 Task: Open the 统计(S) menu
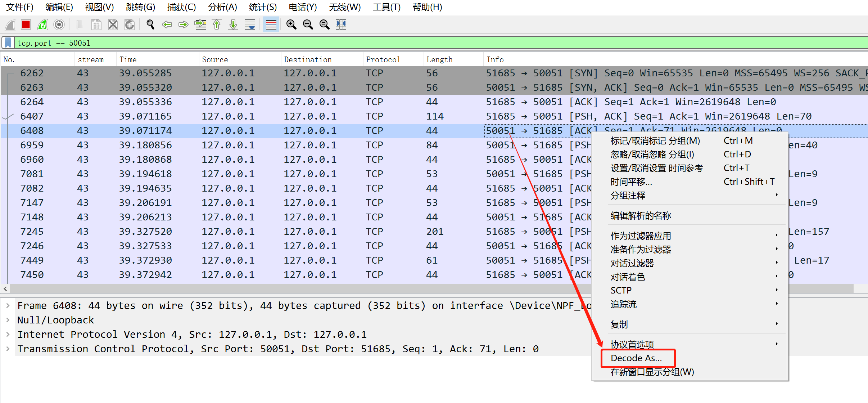click(x=263, y=7)
